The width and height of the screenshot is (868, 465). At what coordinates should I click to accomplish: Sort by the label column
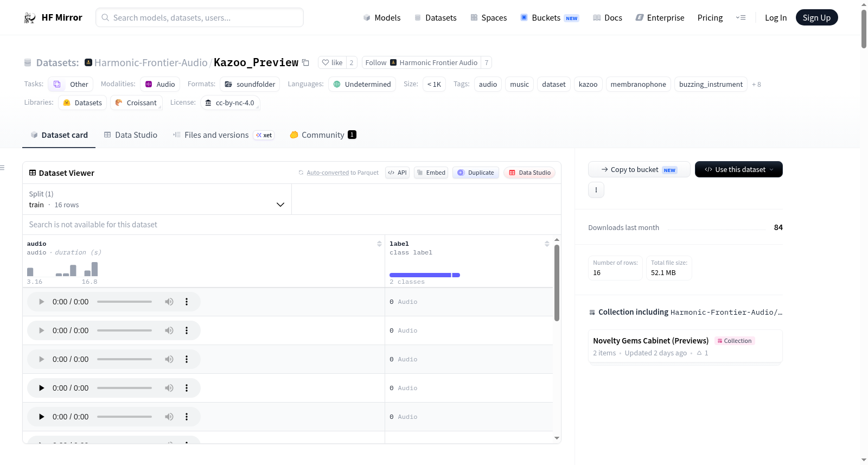[547, 244]
